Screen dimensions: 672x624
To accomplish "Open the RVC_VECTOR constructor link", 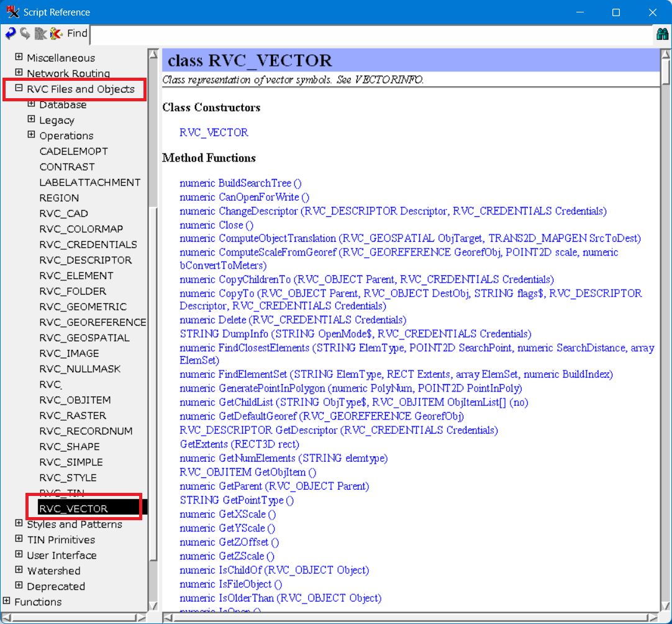I will coord(214,132).
